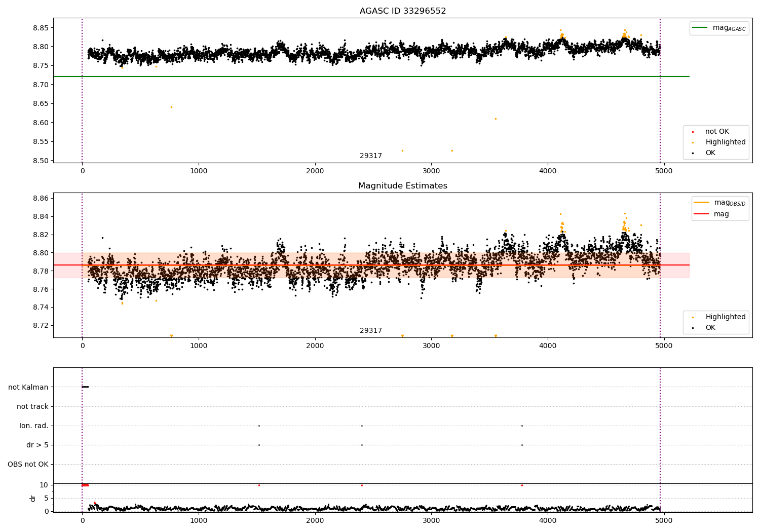This screenshot has height=532, width=760.
Task: Click the orange outlier point at 8.61 in top plot
Action: click(x=496, y=119)
